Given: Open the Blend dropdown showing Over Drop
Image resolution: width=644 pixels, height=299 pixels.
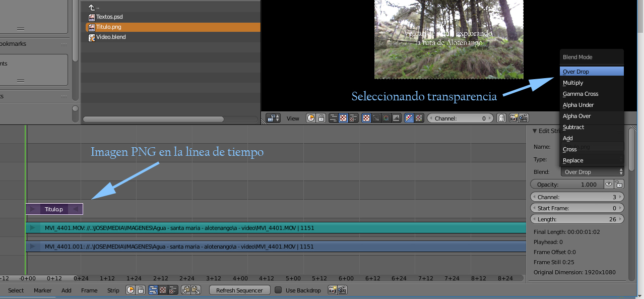Looking at the screenshot, I should (593, 172).
